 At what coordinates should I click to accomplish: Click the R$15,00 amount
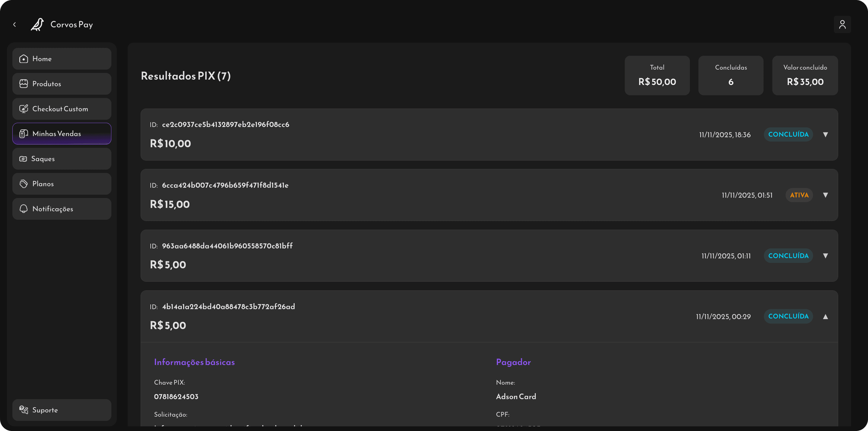tap(170, 204)
